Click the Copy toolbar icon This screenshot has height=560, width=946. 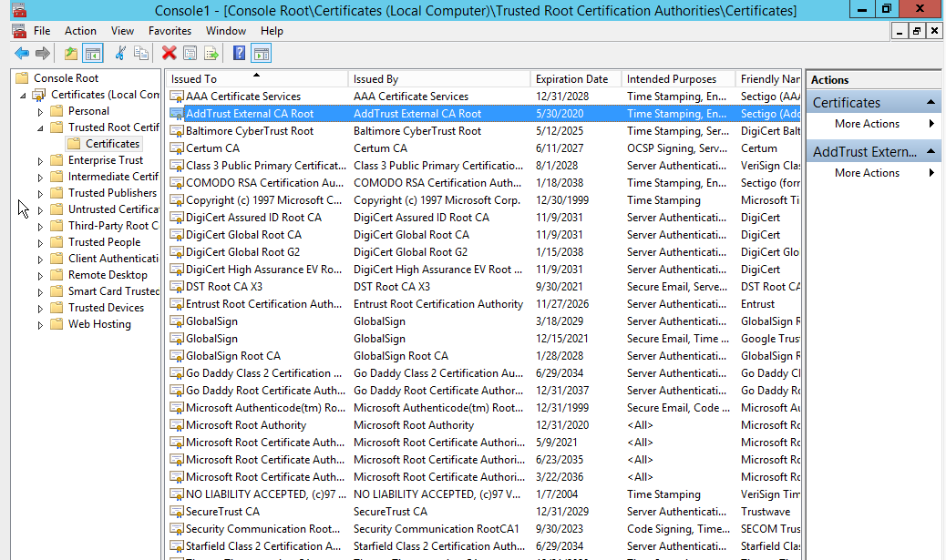(x=141, y=54)
